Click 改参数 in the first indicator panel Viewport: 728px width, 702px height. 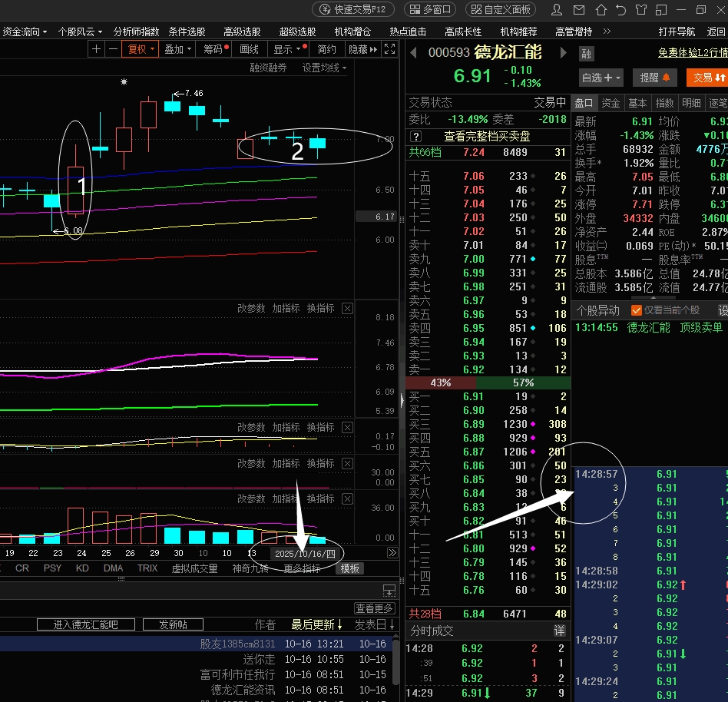pos(251,308)
